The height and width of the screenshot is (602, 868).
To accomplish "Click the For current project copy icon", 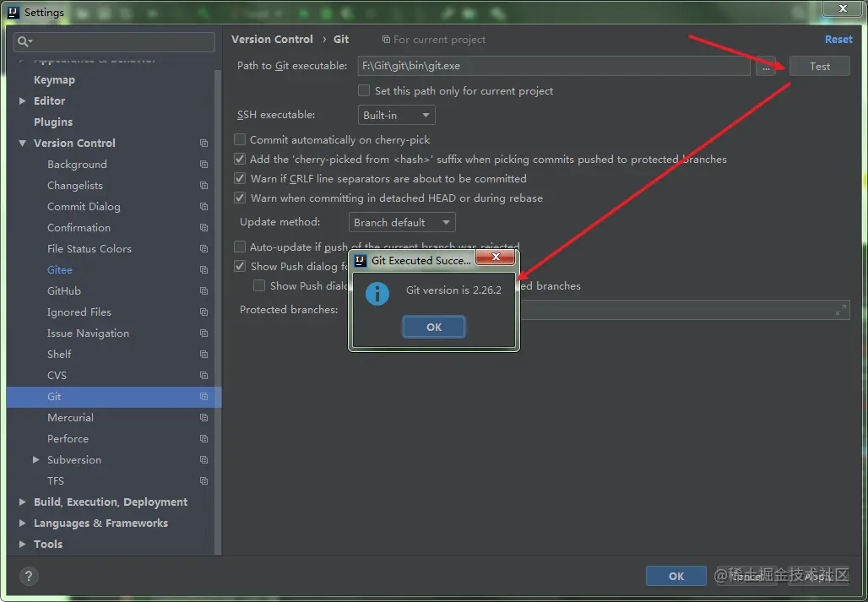I will [386, 40].
